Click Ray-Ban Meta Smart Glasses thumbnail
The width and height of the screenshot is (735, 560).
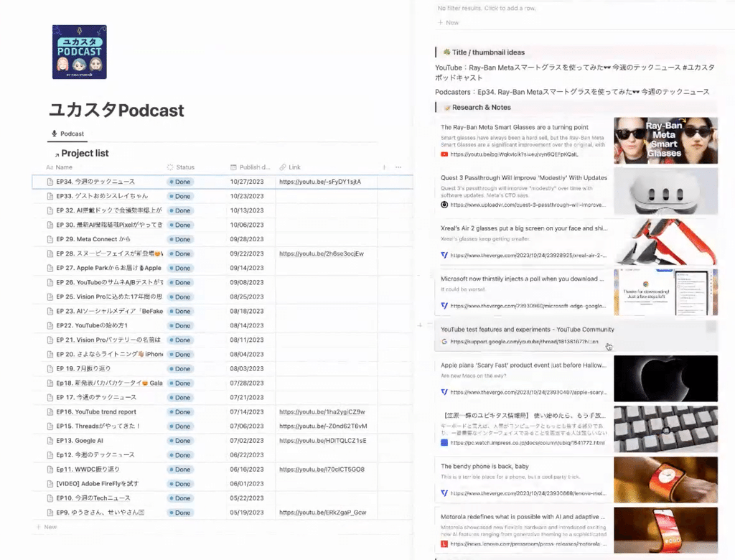click(x=665, y=140)
